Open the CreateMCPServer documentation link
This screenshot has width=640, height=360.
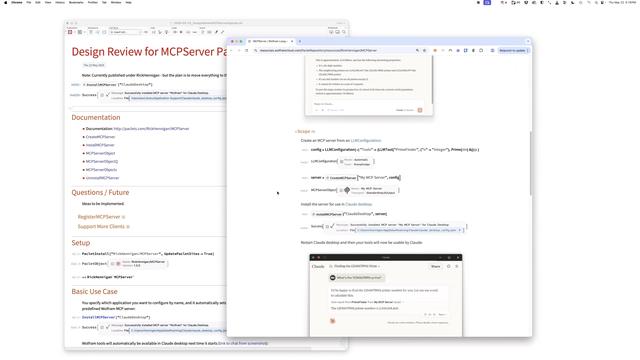click(100, 137)
